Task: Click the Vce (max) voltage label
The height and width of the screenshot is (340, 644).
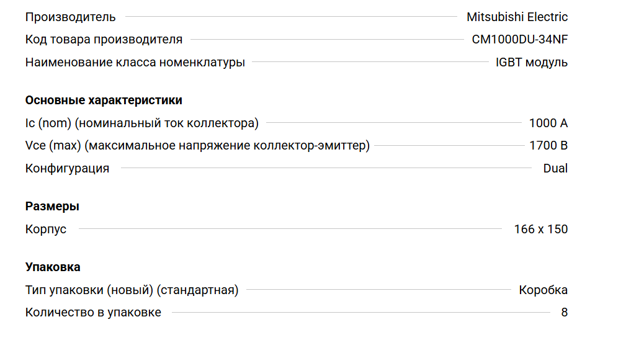Action: coord(197,146)
